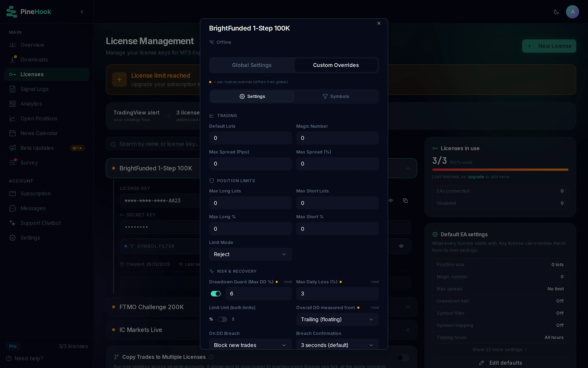Open Licenses in the sidebar
The width and height of the screenshot is (588, 368).
[47, 74]
